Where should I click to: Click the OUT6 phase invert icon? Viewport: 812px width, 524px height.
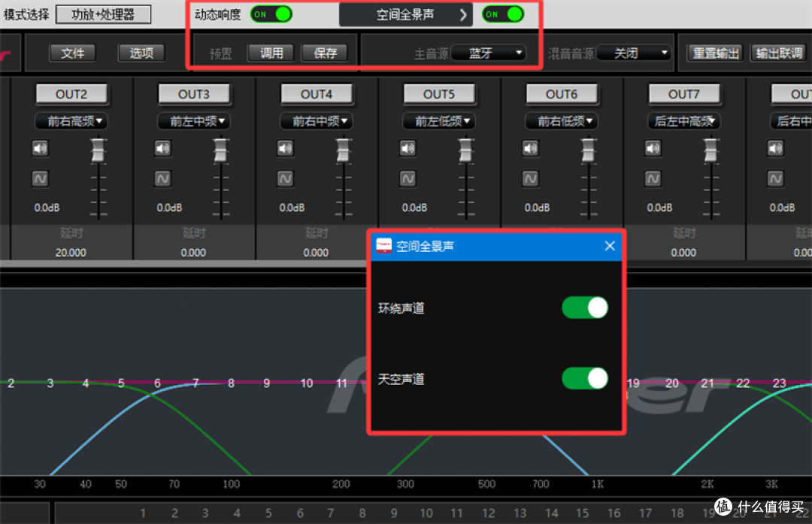(x=530, y=179)
